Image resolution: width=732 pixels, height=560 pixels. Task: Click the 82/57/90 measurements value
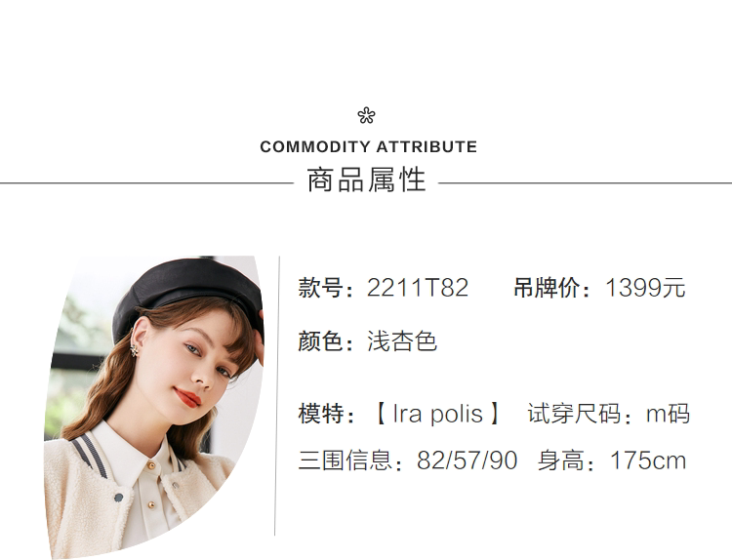coord(467,460)
